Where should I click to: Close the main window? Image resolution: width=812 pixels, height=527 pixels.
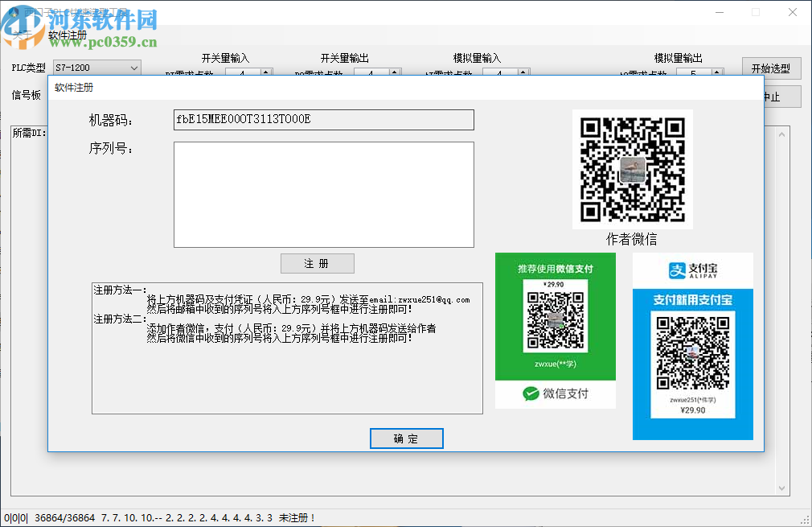(793, 12)
